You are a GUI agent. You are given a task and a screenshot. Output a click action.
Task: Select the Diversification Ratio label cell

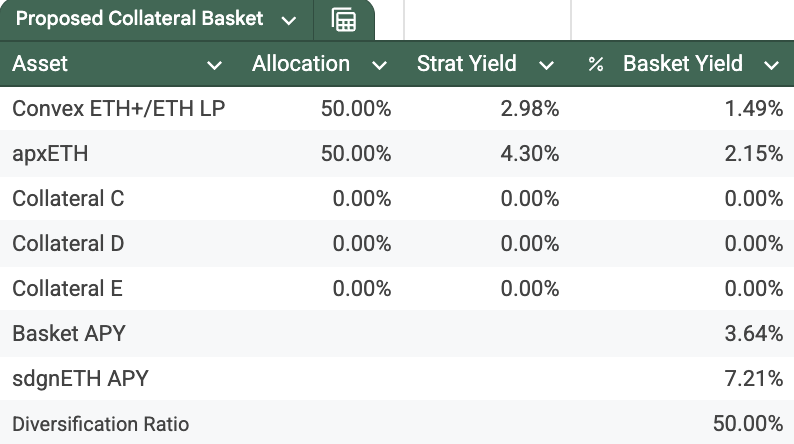(100, 424)
